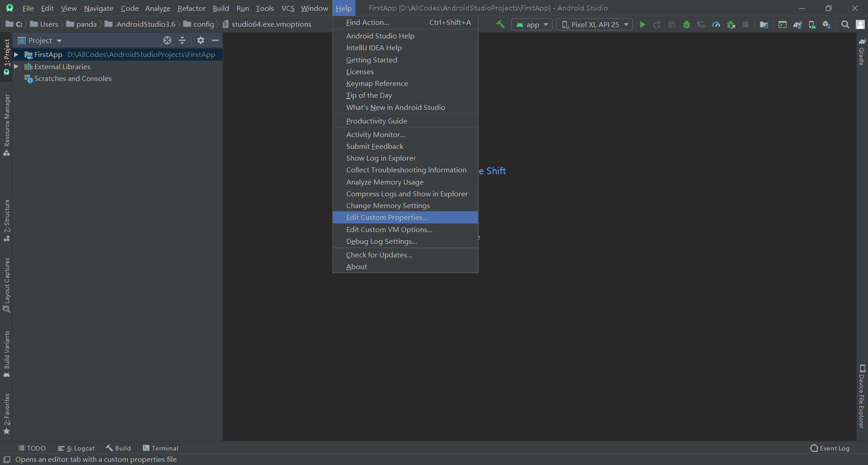
Task: Click the .AndroidStudio3.6 breadcrumb
Action: click(140, 24)
